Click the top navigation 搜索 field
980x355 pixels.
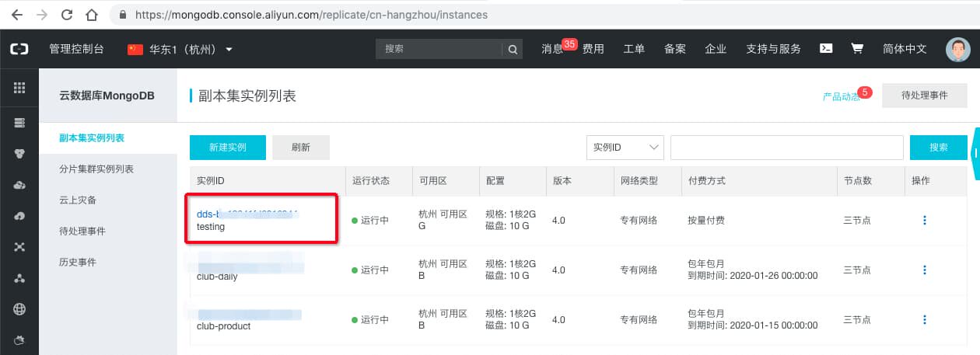tap(440, 49)
